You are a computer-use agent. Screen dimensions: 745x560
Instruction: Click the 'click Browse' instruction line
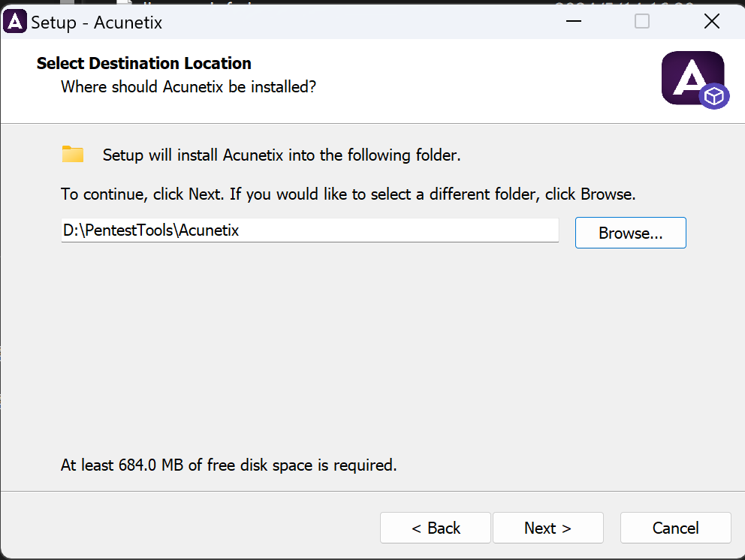(349, 194)
